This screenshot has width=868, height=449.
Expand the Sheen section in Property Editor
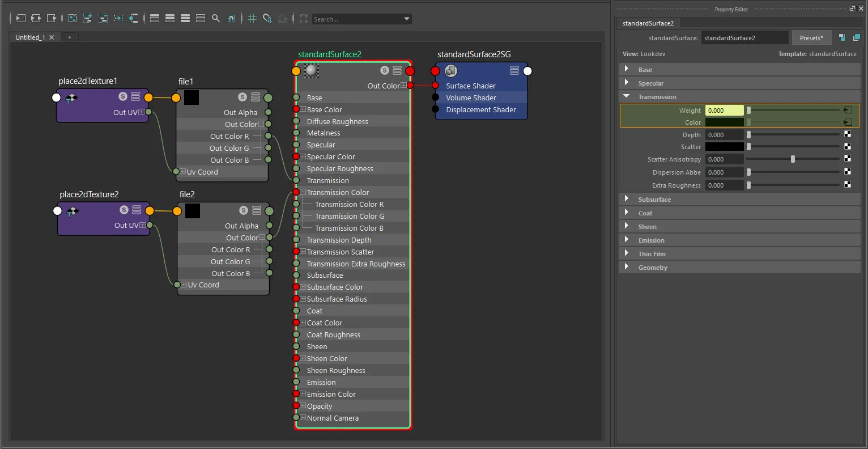coord(739,227)
